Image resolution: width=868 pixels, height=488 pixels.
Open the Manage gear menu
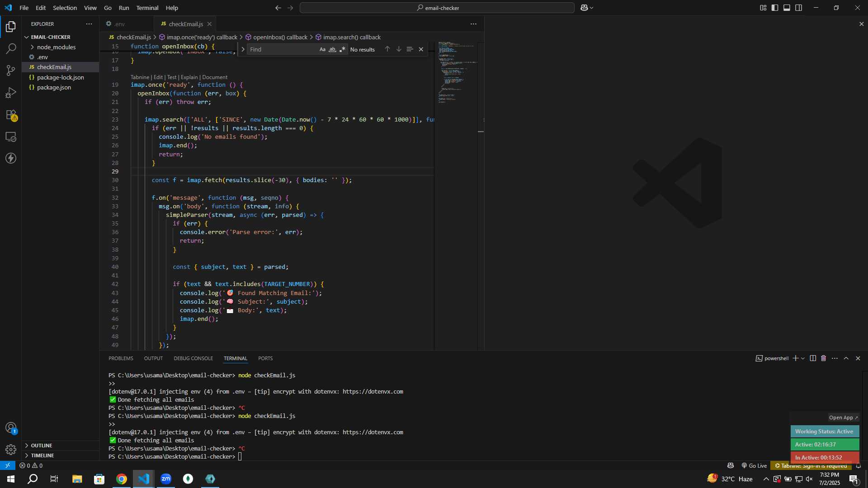point(11,450)
